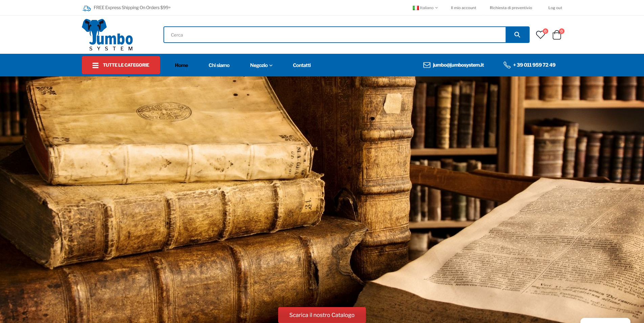Viewport: 644px width, 323px height.
Task: Go to Il mio account
Action: [x=463, y=8]
